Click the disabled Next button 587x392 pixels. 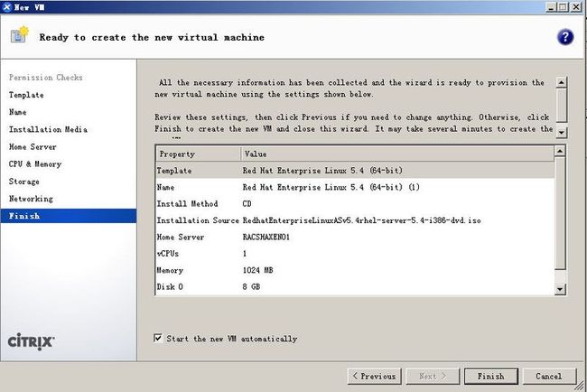[433, 377]
